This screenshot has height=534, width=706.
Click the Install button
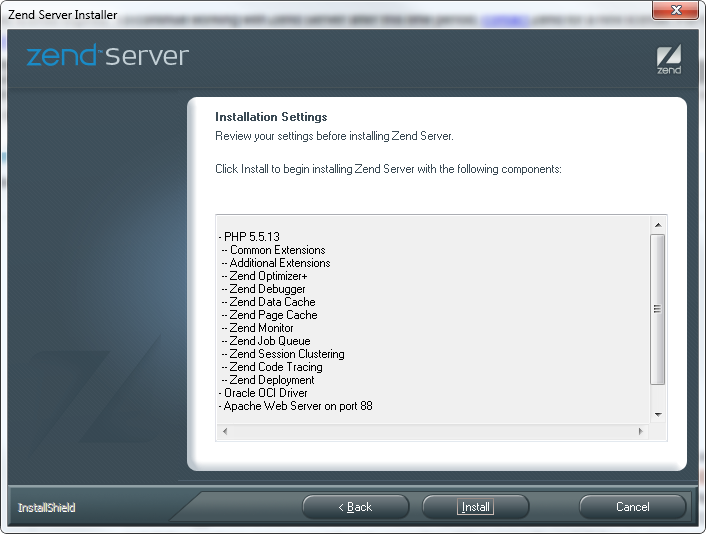pos(475,507)
